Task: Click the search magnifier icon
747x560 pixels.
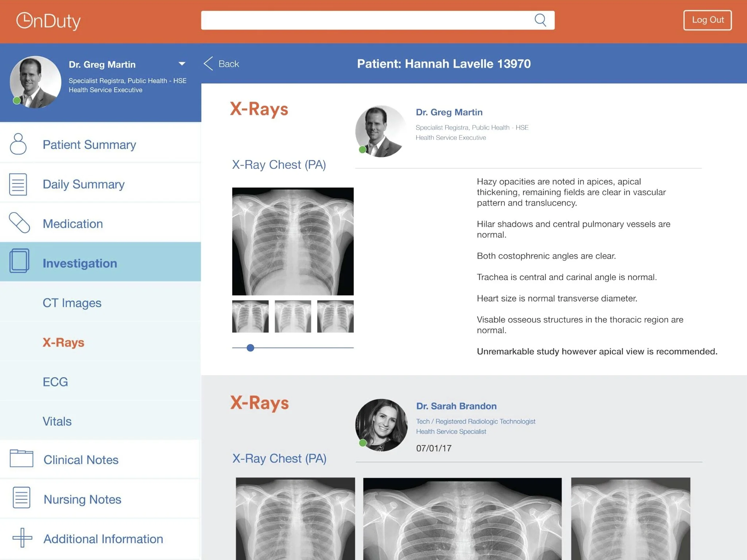Action: tap(540, 20)
